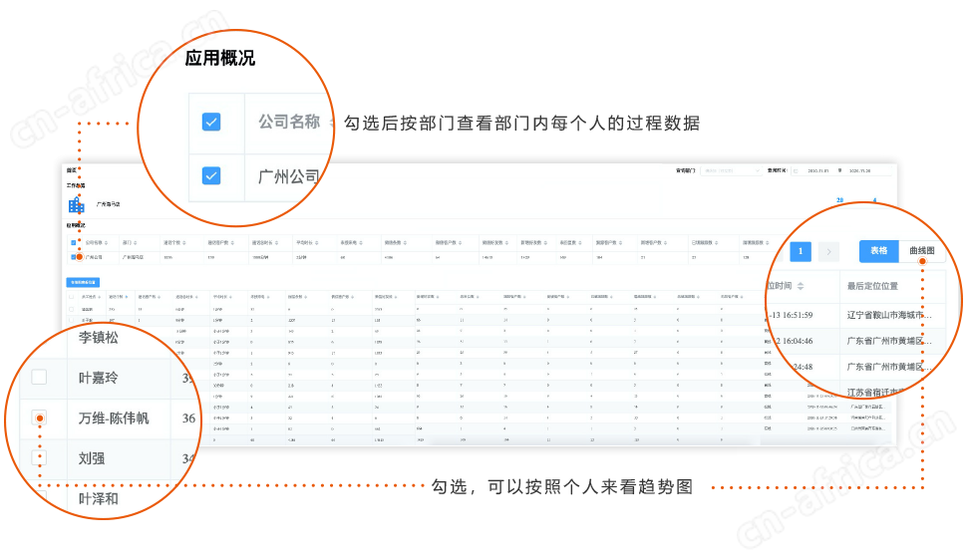
Task: Open the 查询部门 dropdown
Action: point(732,170)
